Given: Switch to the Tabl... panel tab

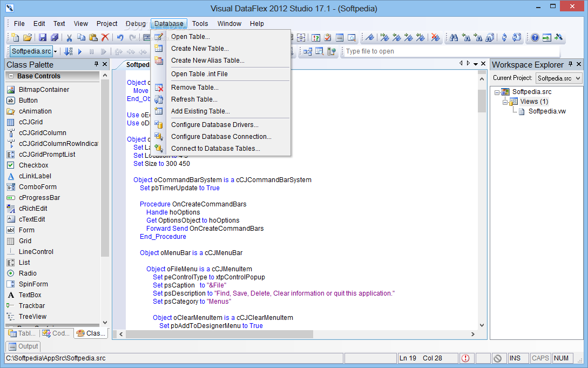Looking at the screenshot, I should click(x=23, y=333).
